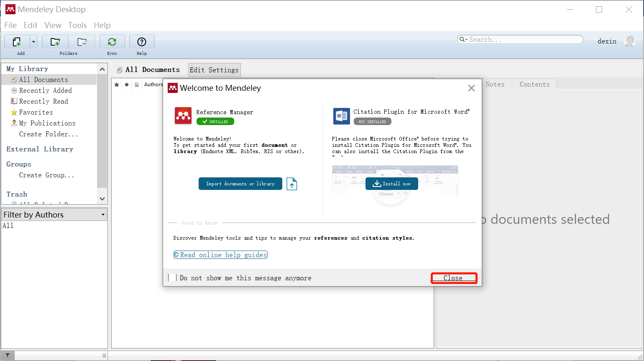Click the Import documents or library button
Screen dimensions: 644x361
click(x=240, y=184)
